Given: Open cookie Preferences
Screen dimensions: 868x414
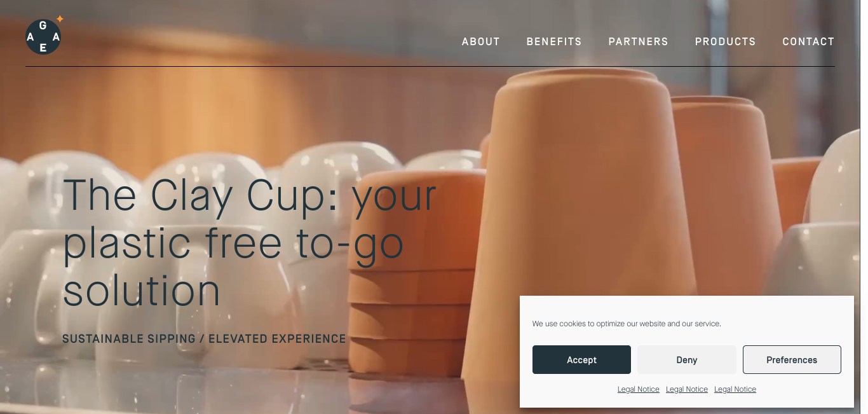Looking at the screenshot, I should point(792,360).
